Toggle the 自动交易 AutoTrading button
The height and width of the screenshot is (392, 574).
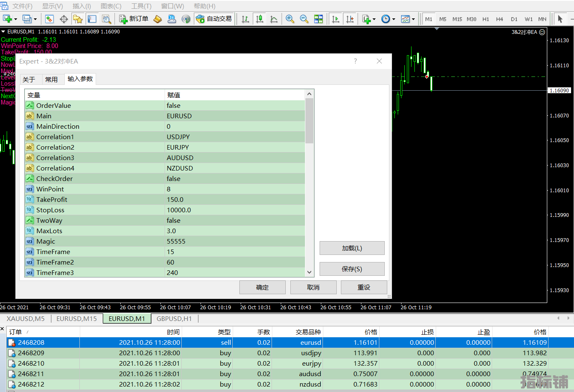pos(214,19)
